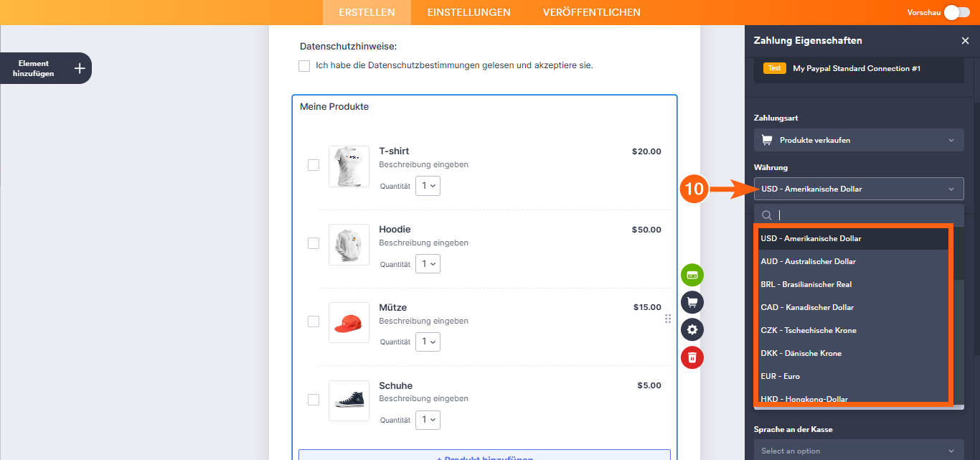Open the Währung currency dropdown
The height and width of the screenshot is (460, 980).
coord(858,188)
